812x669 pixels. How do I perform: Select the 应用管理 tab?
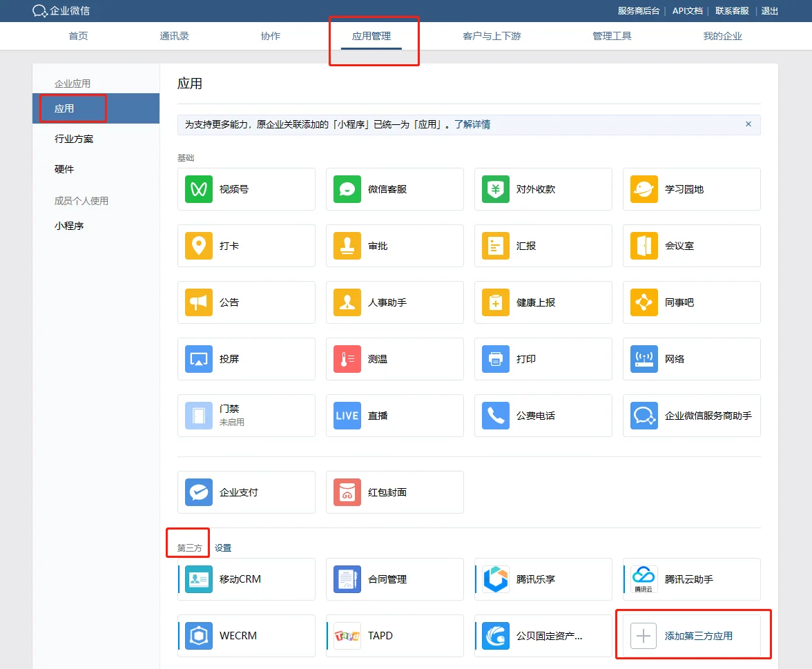(x=371, y=36)
